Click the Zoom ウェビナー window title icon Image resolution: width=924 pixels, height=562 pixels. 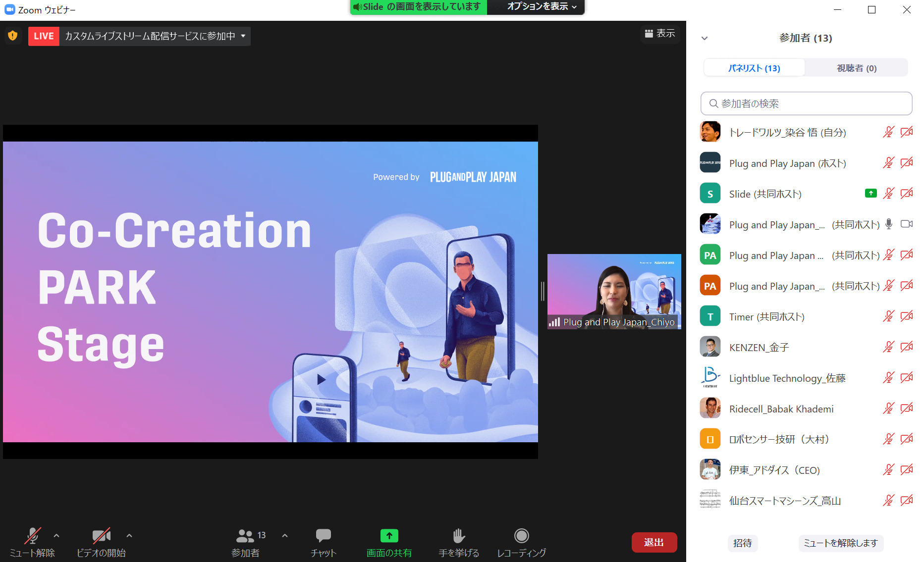tap(9, 9)
